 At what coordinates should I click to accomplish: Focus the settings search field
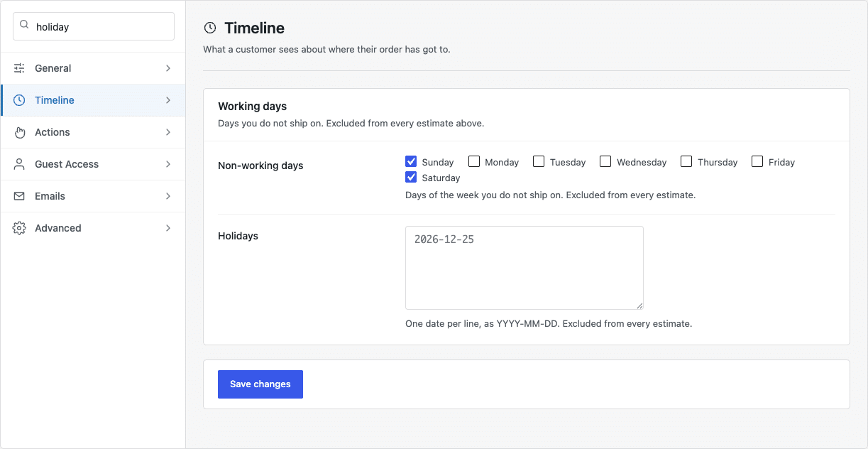tap(94, 26)
